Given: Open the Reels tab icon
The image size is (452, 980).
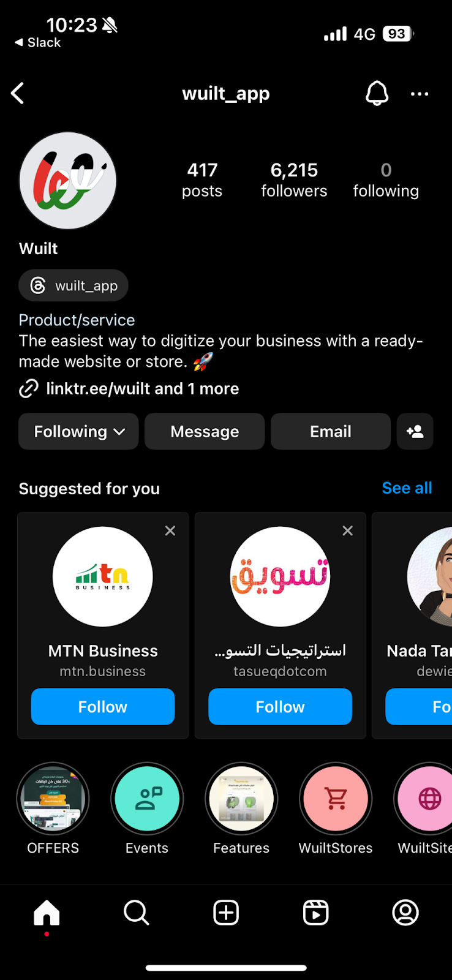Looking at the screenshot, I should coord(315,913).
